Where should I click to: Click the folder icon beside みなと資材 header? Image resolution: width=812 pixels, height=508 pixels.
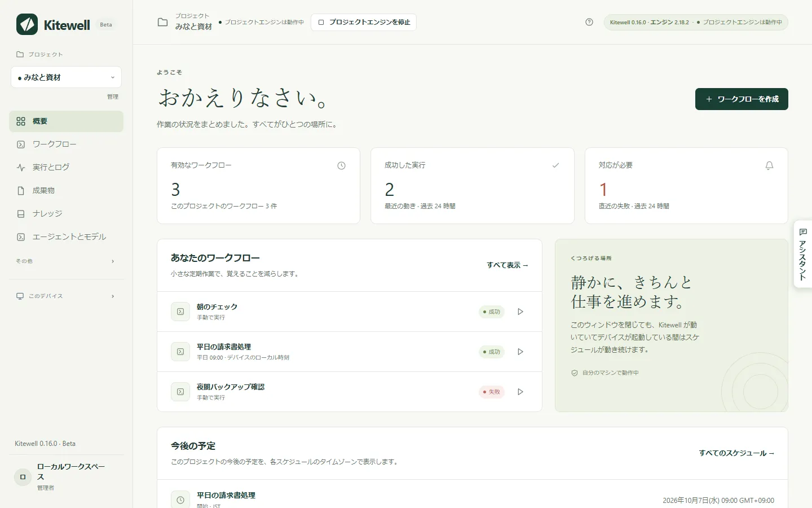(162, 22)
